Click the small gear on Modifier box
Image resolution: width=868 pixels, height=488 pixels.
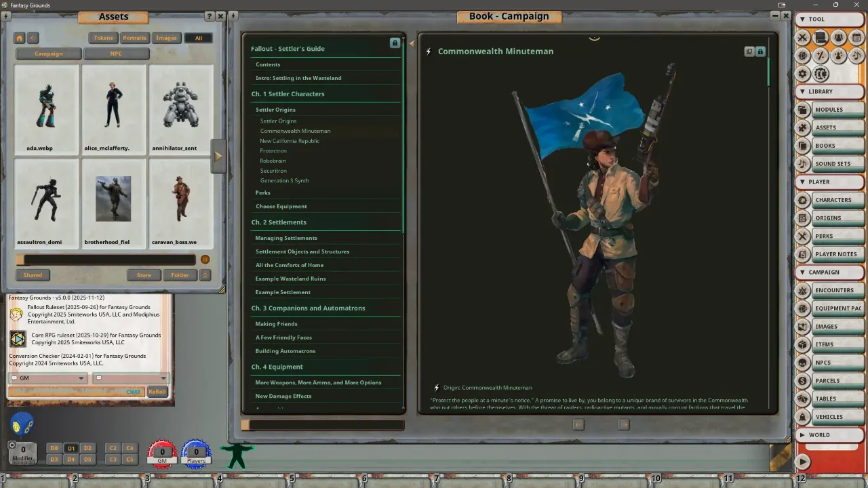click(12, 445)
